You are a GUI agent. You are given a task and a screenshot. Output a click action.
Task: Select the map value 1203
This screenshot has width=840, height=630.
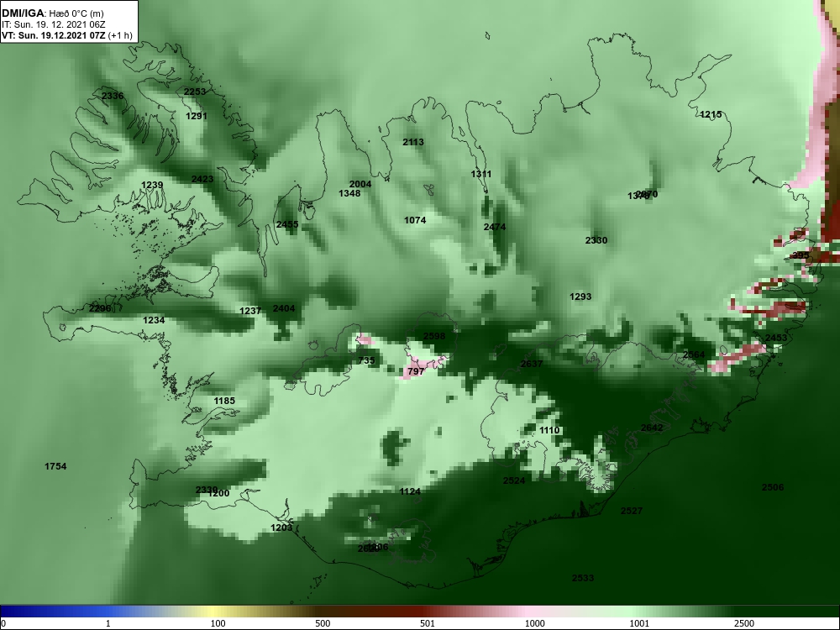point(281,528)
